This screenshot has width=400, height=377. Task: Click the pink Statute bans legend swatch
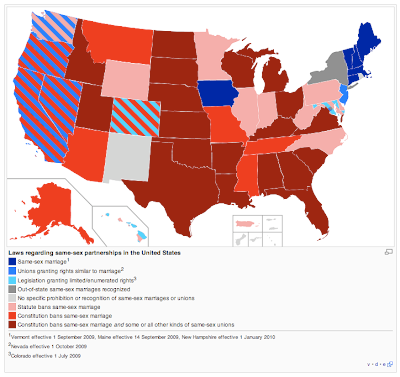point(12,307)
